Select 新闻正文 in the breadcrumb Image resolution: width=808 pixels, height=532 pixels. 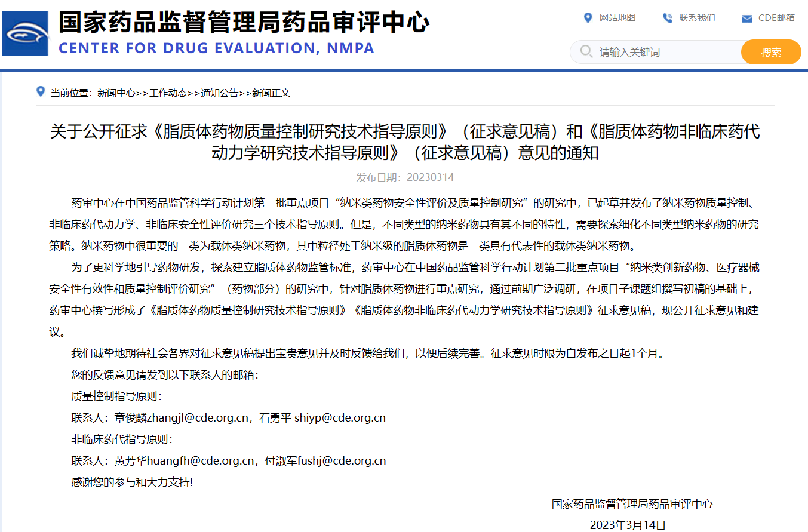(x=271, y=93)
